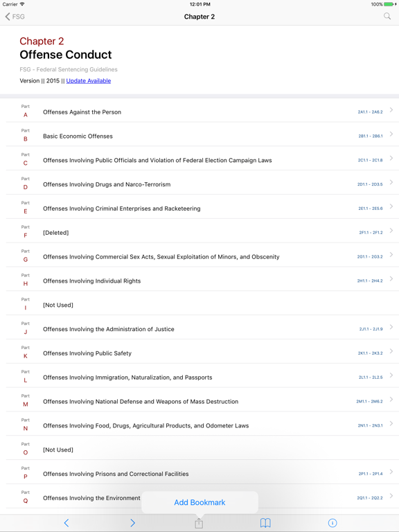
Task: Tap the battery indicator in status bar
Action: [389, 4]
